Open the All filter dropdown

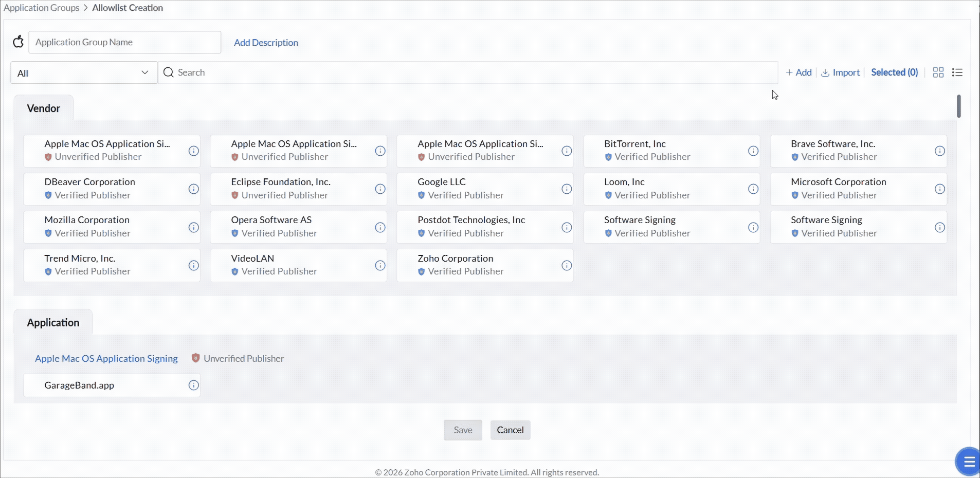pyautogui.click(x=84, y=72)
